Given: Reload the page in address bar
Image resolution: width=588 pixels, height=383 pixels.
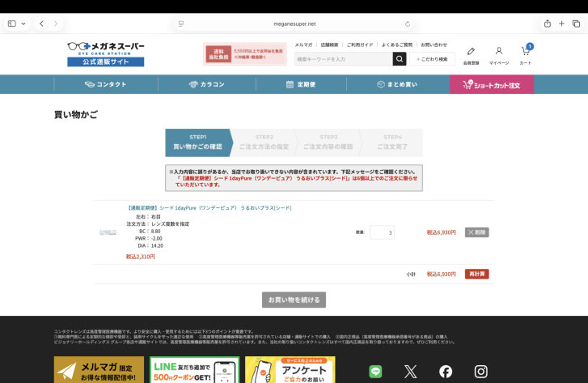Looking at the screenshot, I should [x=408, y=23].
